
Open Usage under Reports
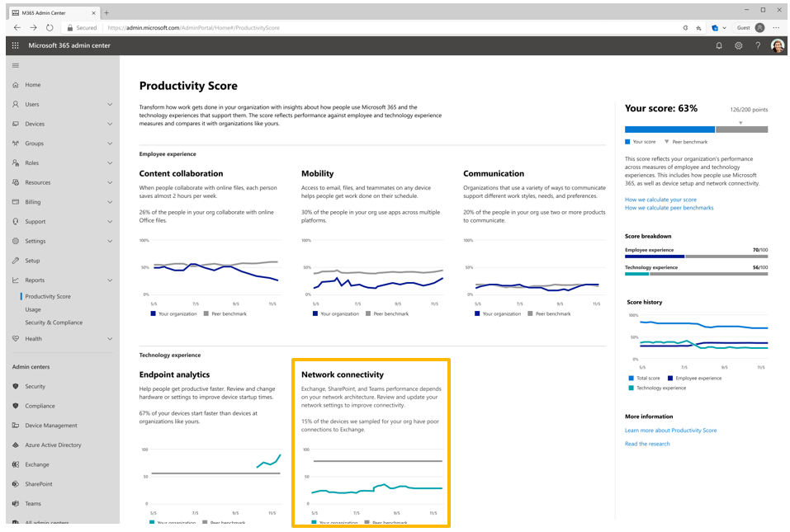[33, 309]
